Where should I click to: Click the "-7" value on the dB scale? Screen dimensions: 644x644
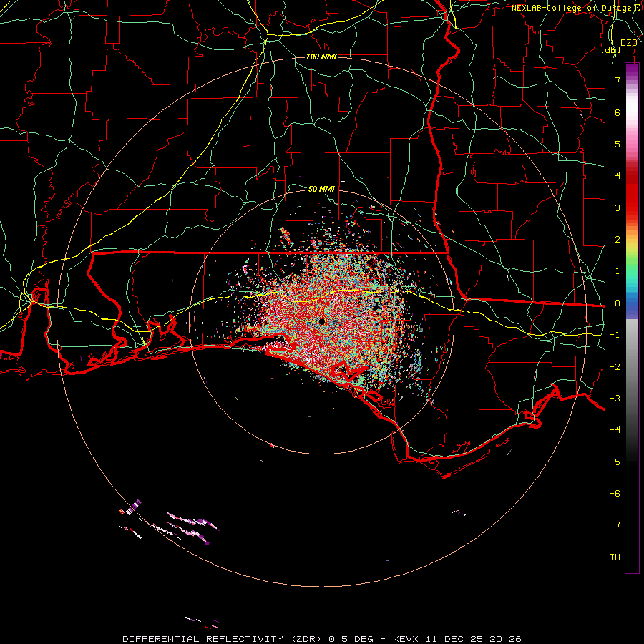[x=615, y=525]
